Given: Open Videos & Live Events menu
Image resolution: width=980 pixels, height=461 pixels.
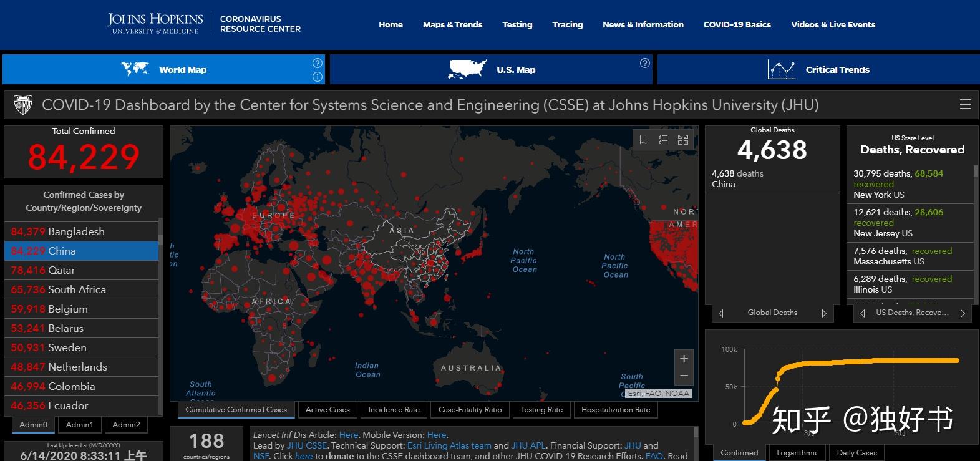Looking at the screenshot, I should coord(833,25).
